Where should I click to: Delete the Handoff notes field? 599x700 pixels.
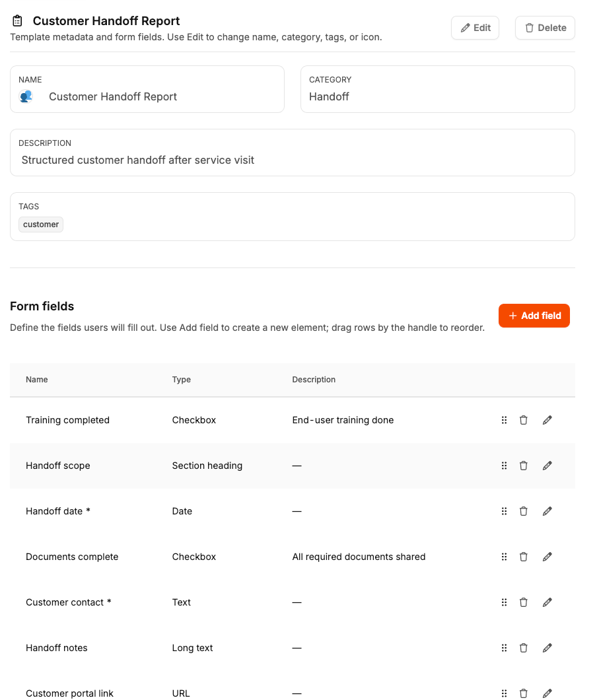[x=524, y=648]
